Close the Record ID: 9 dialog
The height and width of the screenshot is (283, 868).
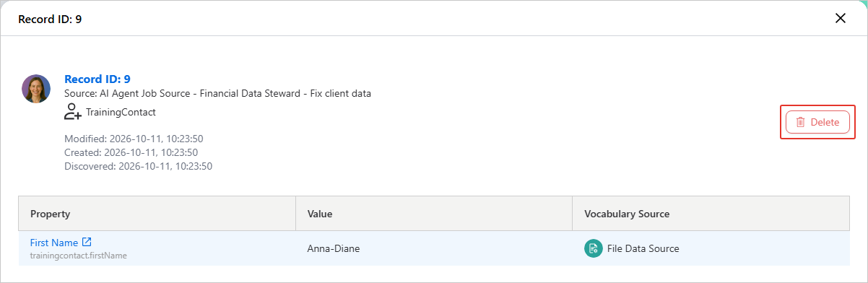pos(841,18)
